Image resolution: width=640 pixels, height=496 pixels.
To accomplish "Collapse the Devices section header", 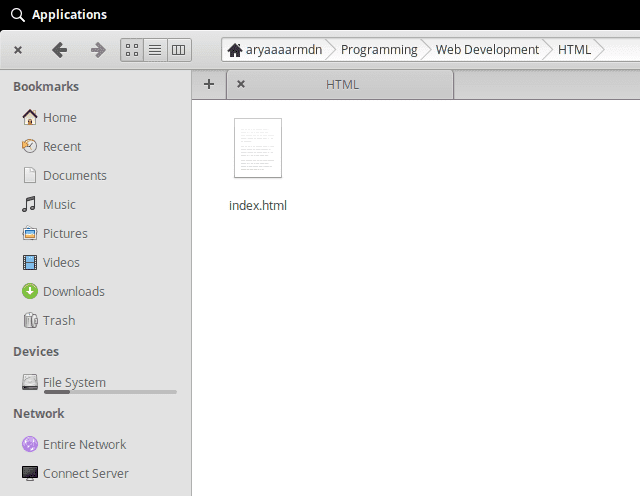I will (x=36, y=351).
